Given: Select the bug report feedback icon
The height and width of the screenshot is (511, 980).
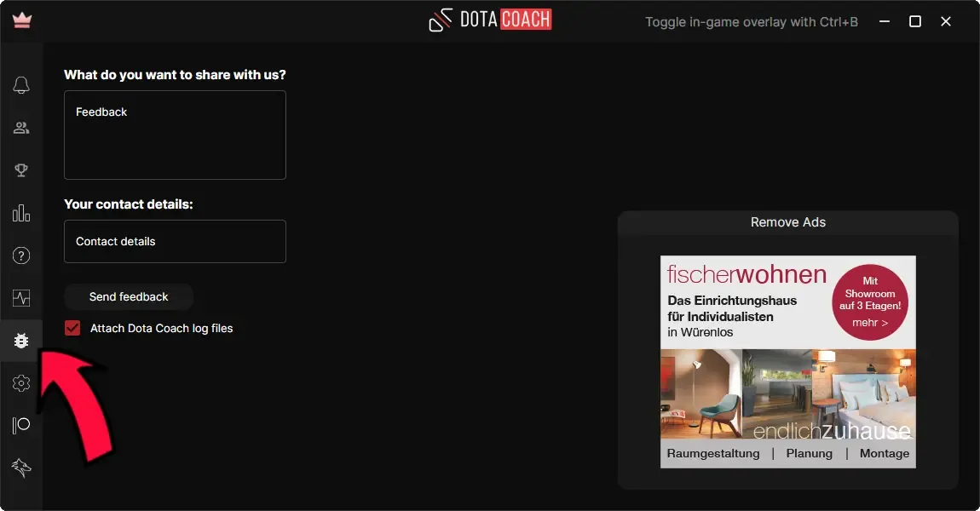Looking at the screenshot, I should coord(21,341).
